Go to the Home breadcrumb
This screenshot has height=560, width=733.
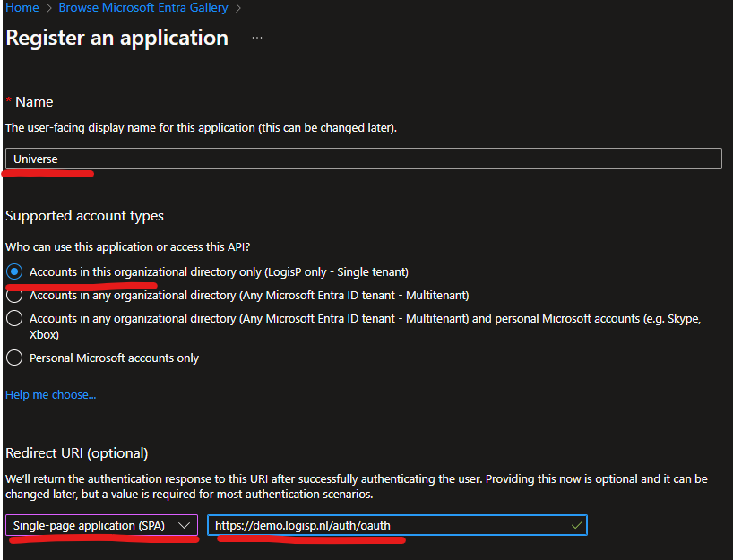click(22, 8)
